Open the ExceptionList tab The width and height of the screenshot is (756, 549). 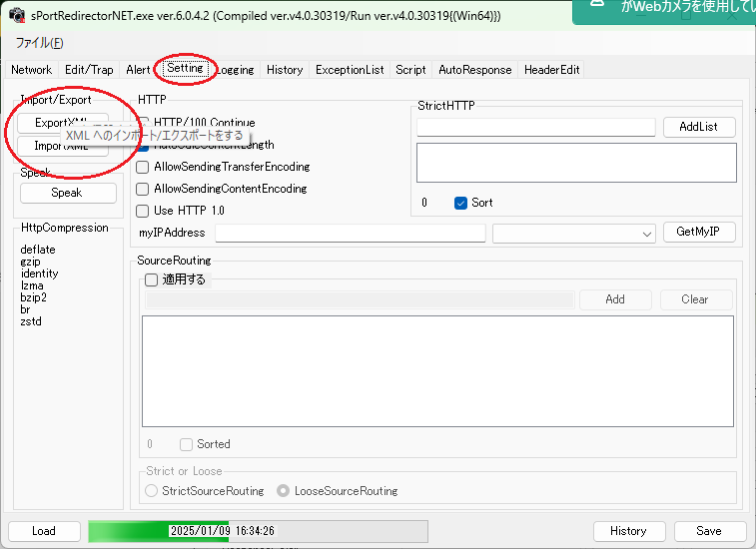coord(350,70)
